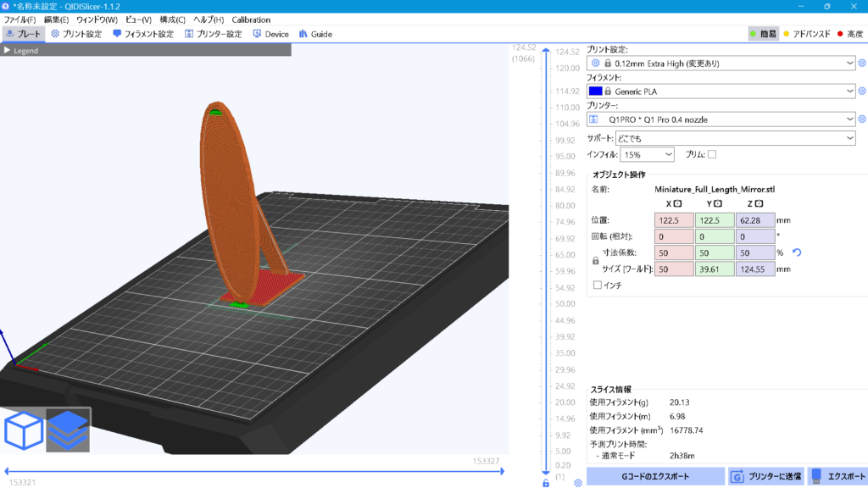Open the Calibration menu

pos(251,19)
